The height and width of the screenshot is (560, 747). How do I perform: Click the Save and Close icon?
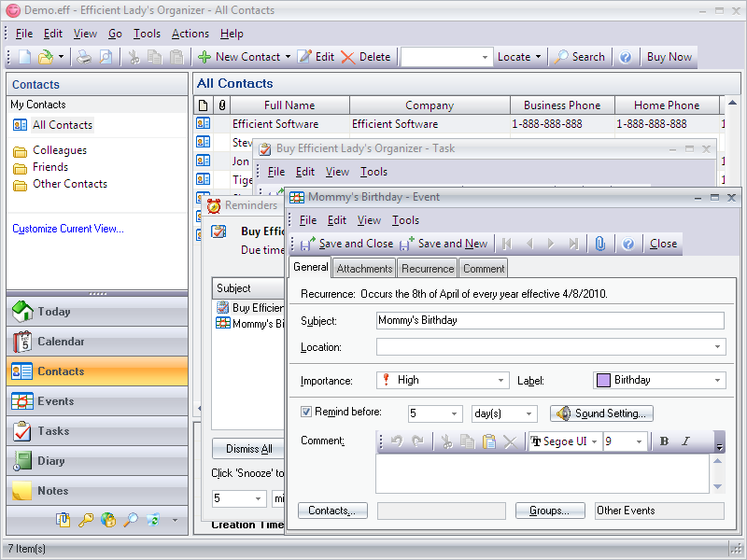pyautogui.click(x=307, y=244)
